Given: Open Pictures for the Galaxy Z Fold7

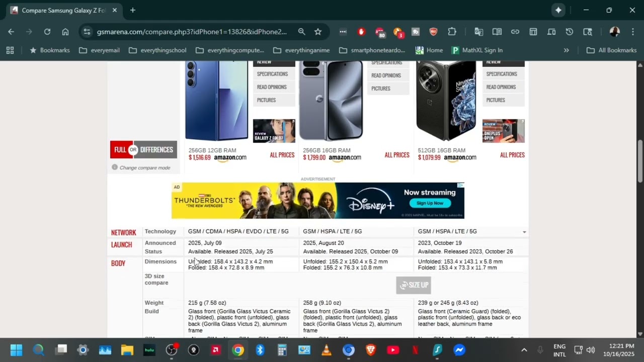Looking at the screenshot, I should [x=274, y=100].
